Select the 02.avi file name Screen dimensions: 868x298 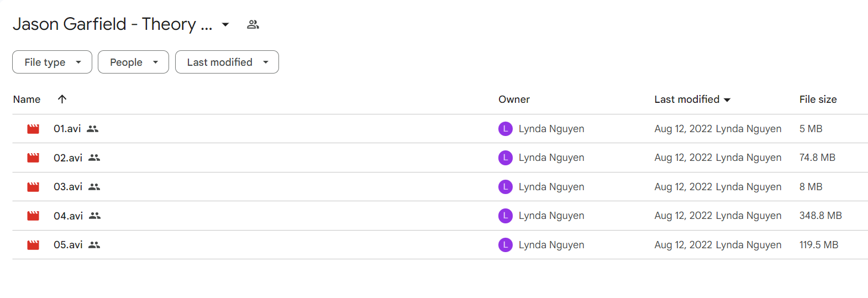68,158
